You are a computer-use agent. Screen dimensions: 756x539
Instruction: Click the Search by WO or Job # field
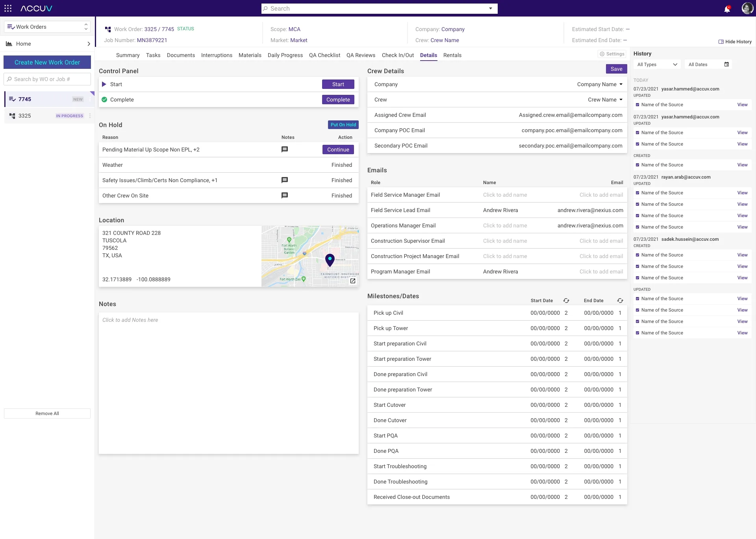tap(47, 79)
